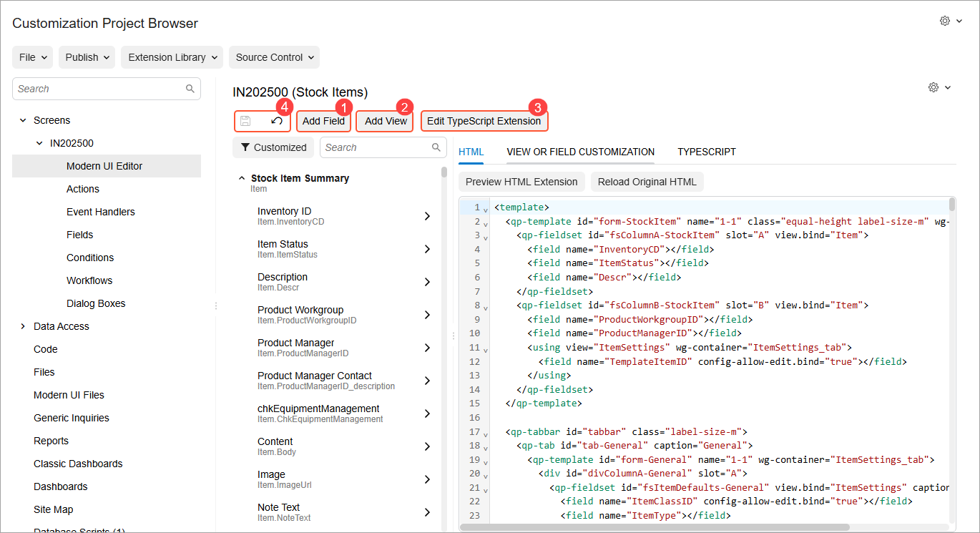Open Item Status field details arrow
The image size is (980, 533).
coord(427,249)
